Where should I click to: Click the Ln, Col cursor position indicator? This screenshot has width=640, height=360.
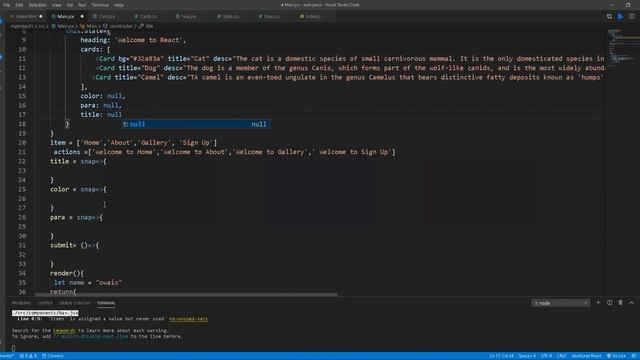[x=502, y=356]
